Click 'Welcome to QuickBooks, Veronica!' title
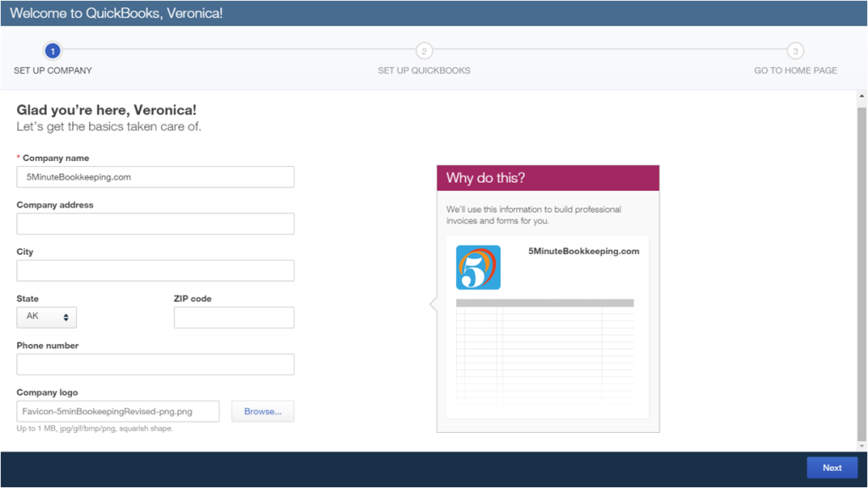868x488 pixels. pyautogui.click(x=116, y=14)
